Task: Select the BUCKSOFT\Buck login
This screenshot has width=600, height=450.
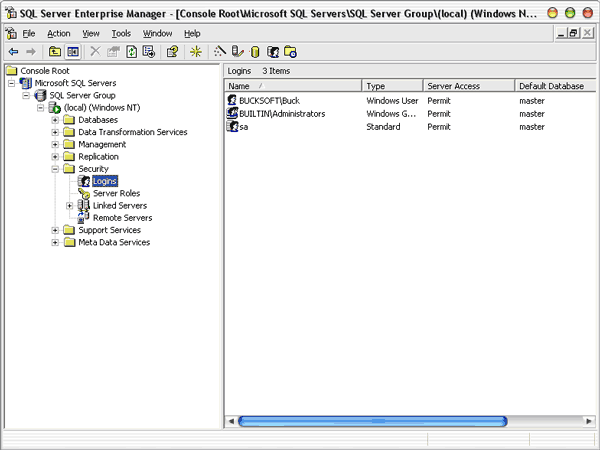Action: 269,101
